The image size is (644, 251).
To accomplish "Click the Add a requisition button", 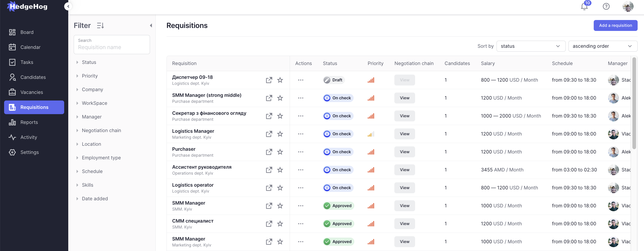I will 615,25.
